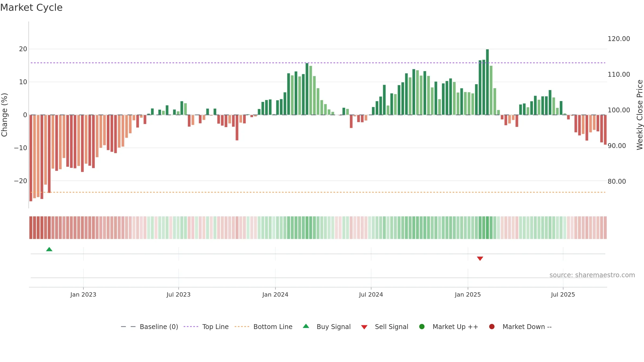The image size is (644, 362).
Task: Click the Jan 2025 axis label
Action: 468,294
